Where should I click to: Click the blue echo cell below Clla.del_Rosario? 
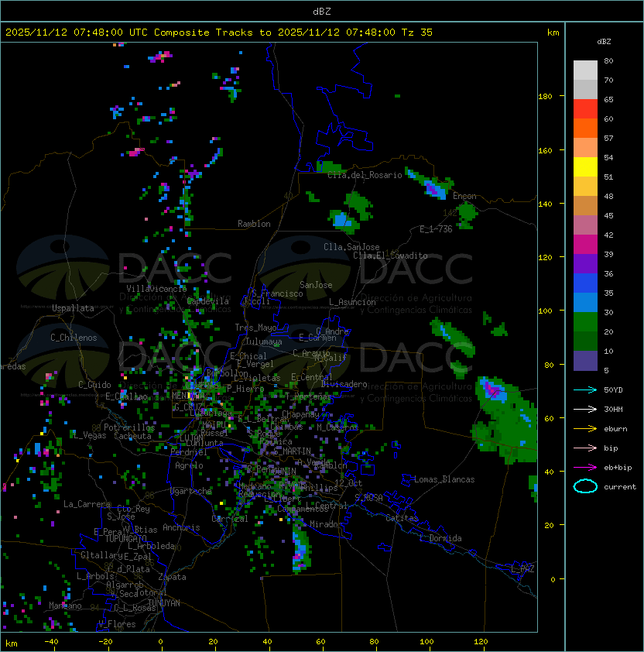[x=342, y=220]
